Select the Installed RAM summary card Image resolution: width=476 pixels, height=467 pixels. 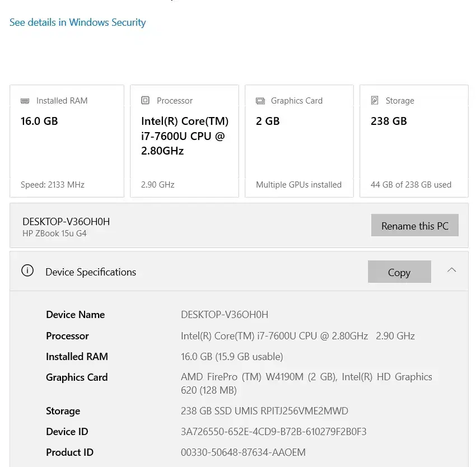[67, 141]
